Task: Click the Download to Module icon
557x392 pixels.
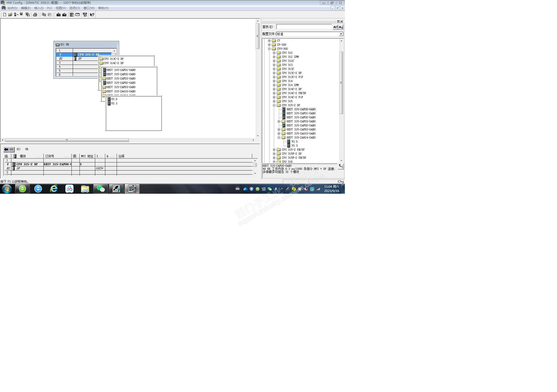Action: click(x=59, y=15)
